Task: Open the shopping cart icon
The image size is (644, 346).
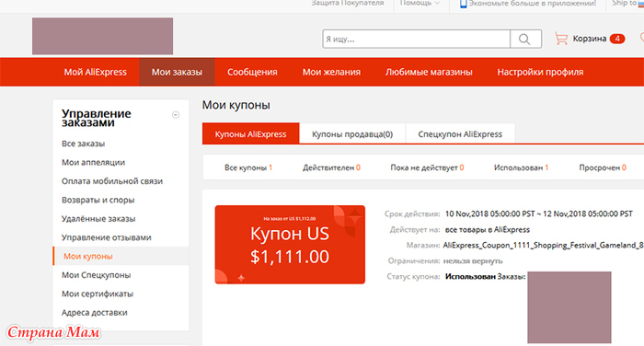Action: click(x=560, y=39)
